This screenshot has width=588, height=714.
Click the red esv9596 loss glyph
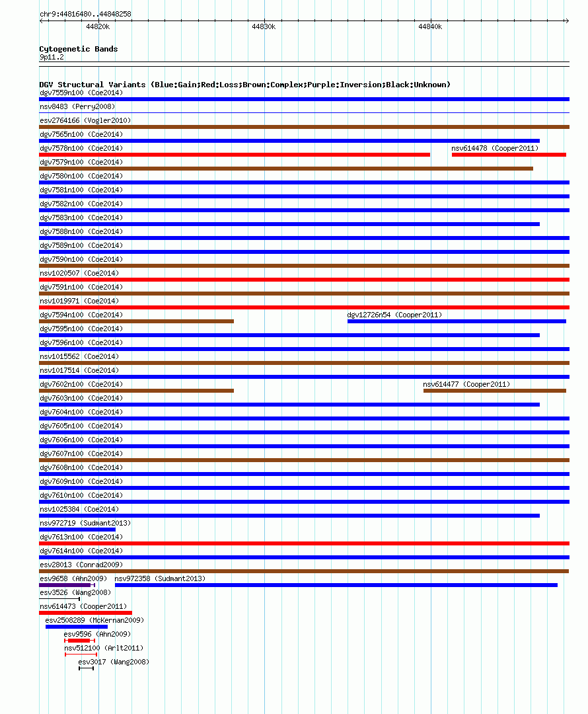pyautogui.click(x=79, y=641)
